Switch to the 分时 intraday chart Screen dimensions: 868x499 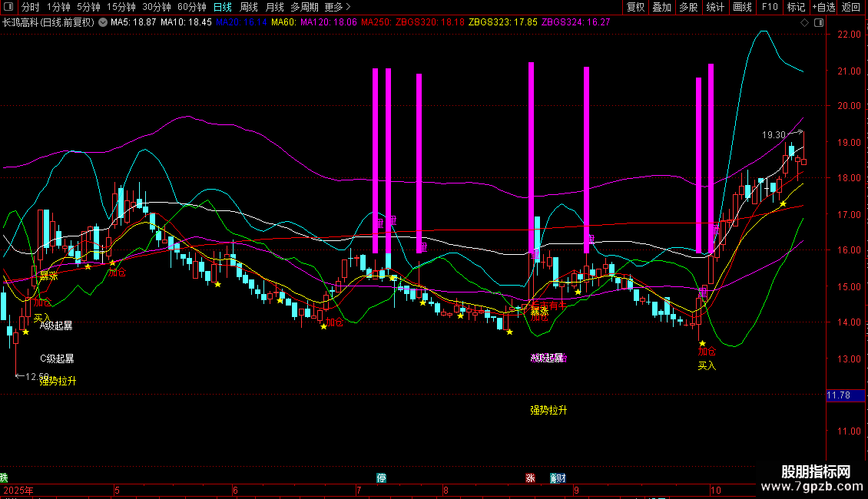(x=30, y=8)
